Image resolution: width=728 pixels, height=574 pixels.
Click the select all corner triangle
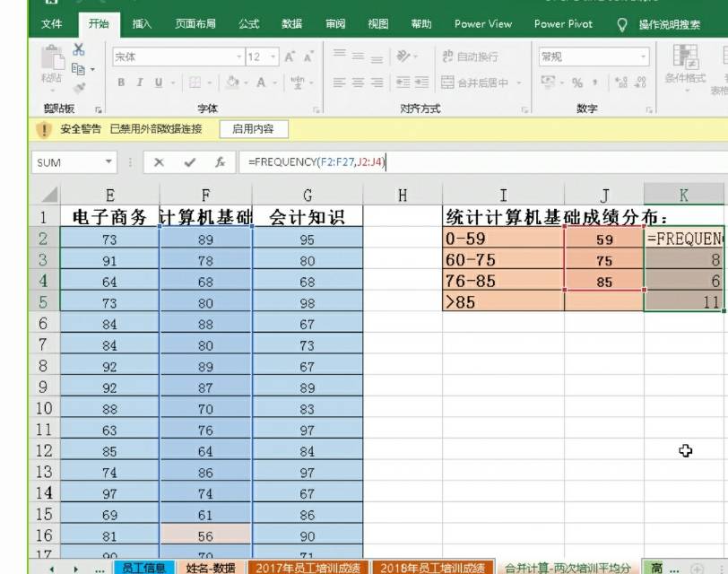point(48,195)
